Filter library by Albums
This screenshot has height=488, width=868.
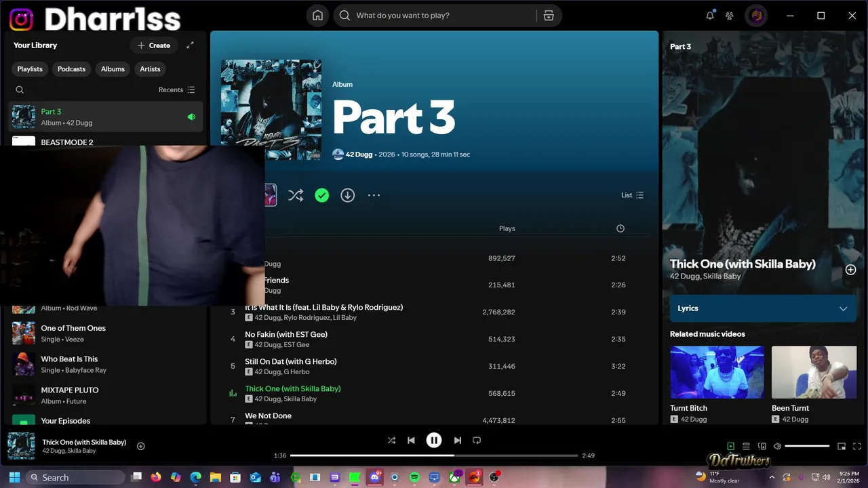[113, 69]
